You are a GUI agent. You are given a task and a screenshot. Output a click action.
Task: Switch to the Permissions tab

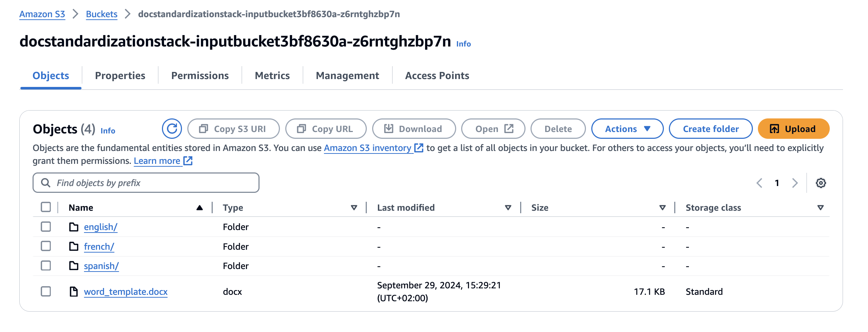(x=200, y=76)
